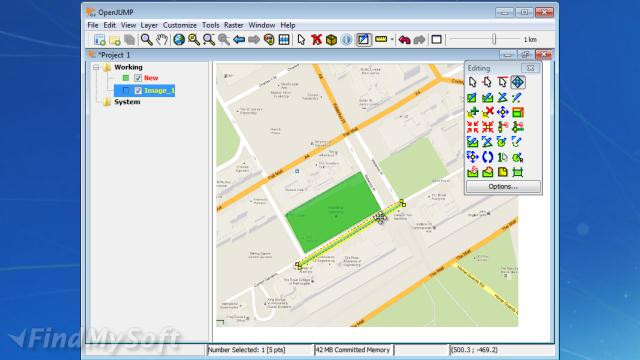Click the folder-with-plus icon in toolbar
This screenshot has height=360, width=640.
115,40
